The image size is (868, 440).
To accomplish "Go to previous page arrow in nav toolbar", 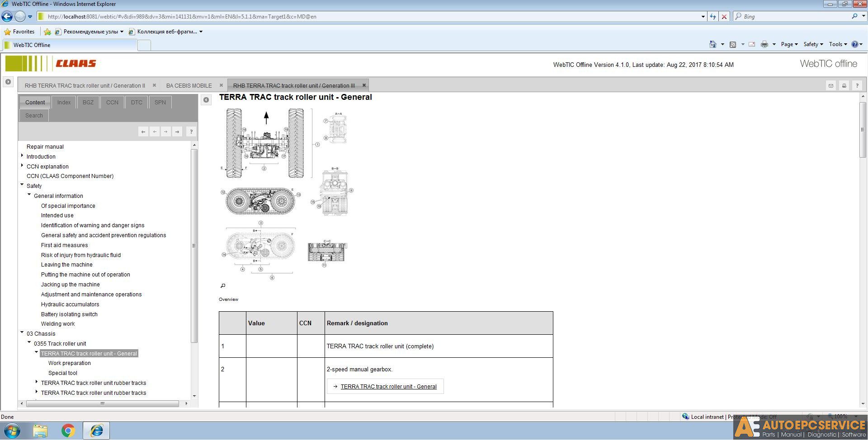I will [x=155, y=132].
